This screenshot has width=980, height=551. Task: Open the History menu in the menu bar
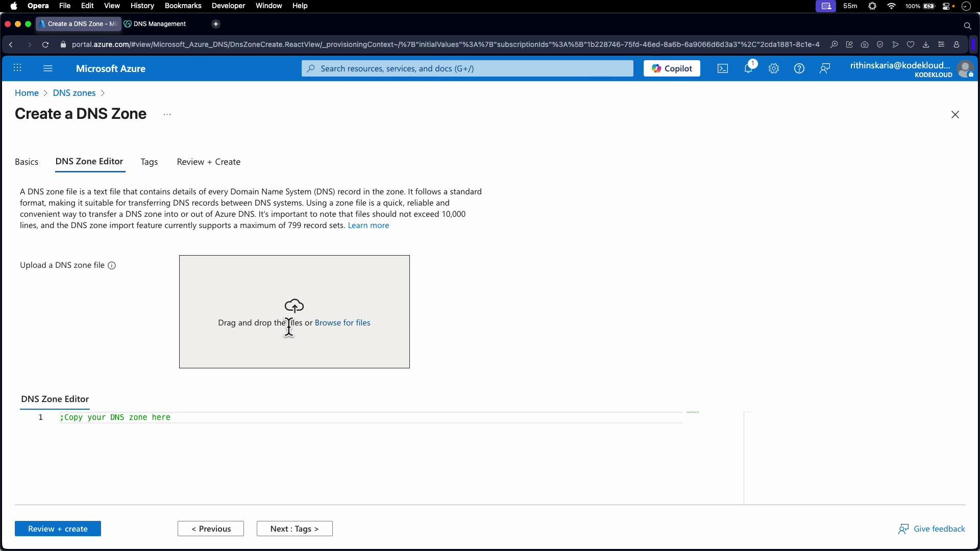(x=142, y=6)
